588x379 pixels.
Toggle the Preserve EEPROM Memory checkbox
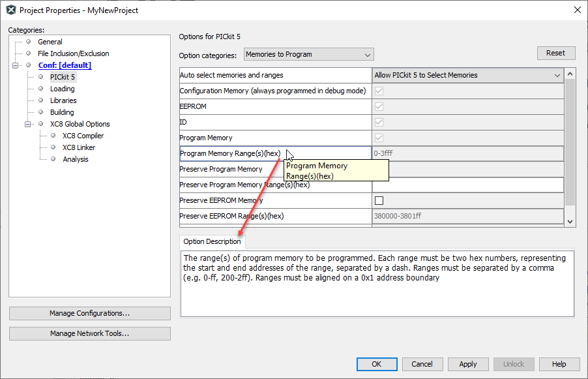pyautogui.click(x=379, y=200)
